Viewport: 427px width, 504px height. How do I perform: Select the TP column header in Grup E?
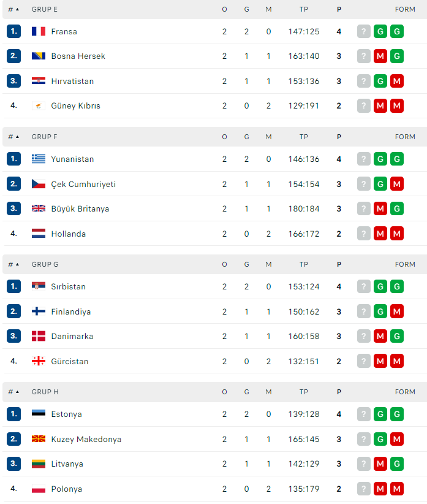coord(304,9)
